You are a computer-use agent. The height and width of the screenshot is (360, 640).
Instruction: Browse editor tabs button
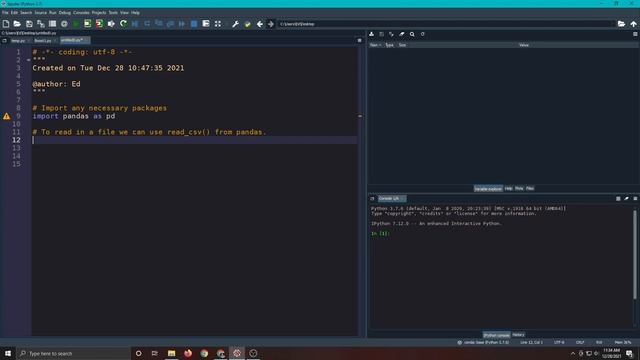(4, 40)
